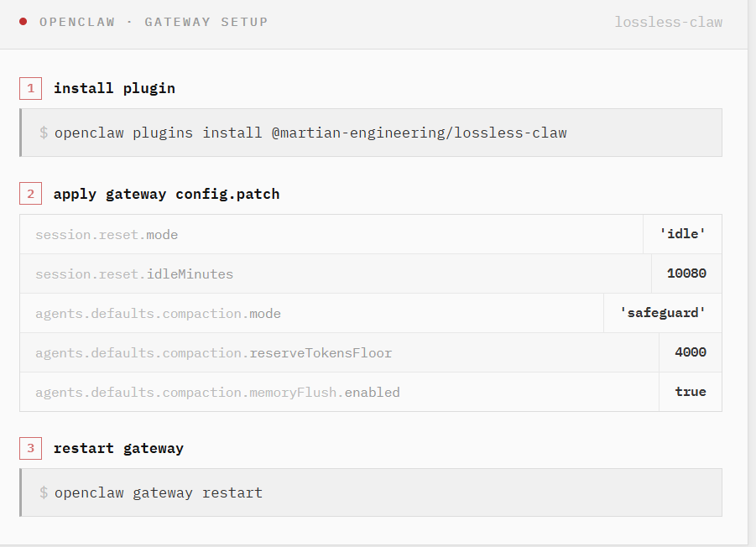
Task: Click the dollar prompt before plugins install
Action: 44,133
